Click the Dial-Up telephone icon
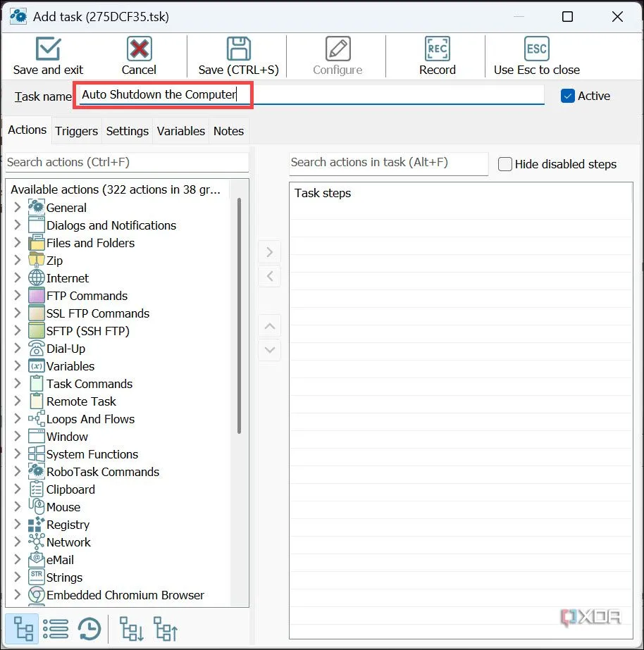 click(x=36, y=348)
